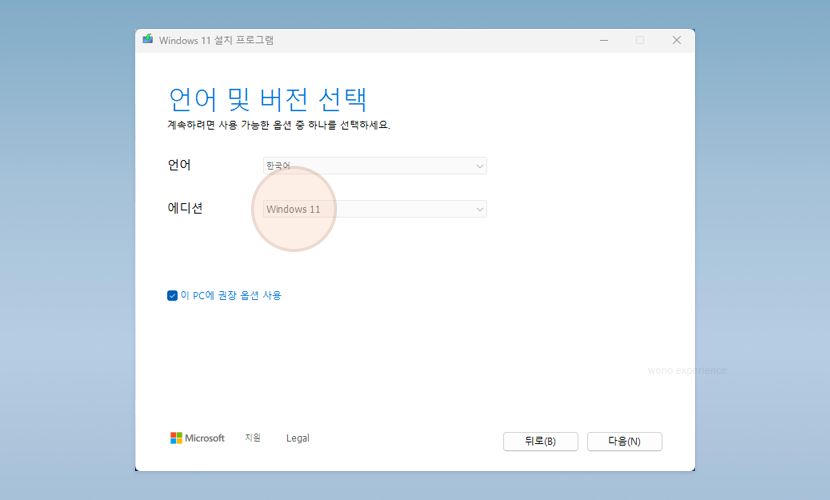Screen dimensions: 830x500
Task: Minimize the Windows 11 설치 프로그램 window
Action: tap(604, 40)
